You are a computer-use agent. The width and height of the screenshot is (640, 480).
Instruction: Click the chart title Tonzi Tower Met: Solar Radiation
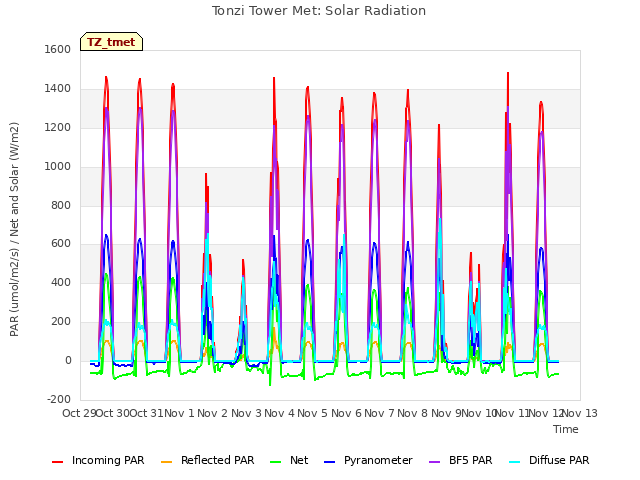tap(319, 11)
